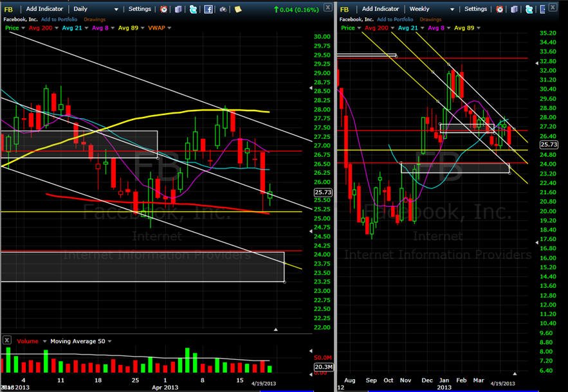The height and width of the screenshot is (392, 568).
Task: Expand VWAP indicator options in Daily chart
Action: coord(169,28)
